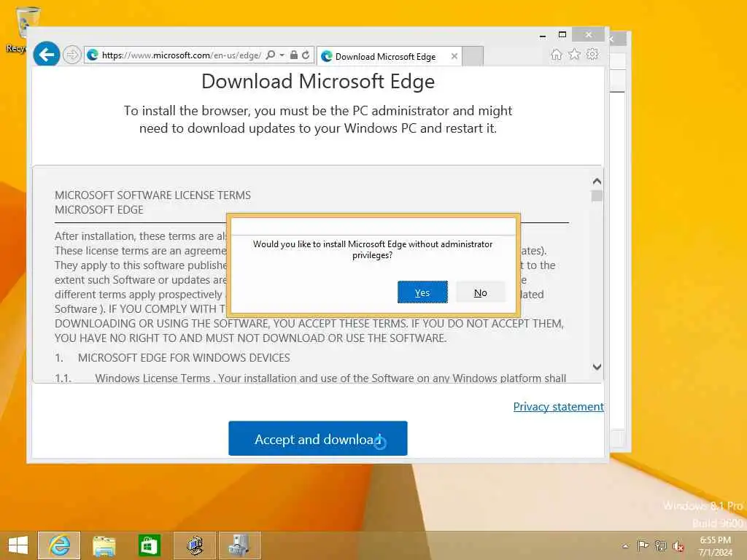Image resolution: width=747 pixels, height=560 pixels.
Task: Decline with the No button
Action: [x=480, y=292]
